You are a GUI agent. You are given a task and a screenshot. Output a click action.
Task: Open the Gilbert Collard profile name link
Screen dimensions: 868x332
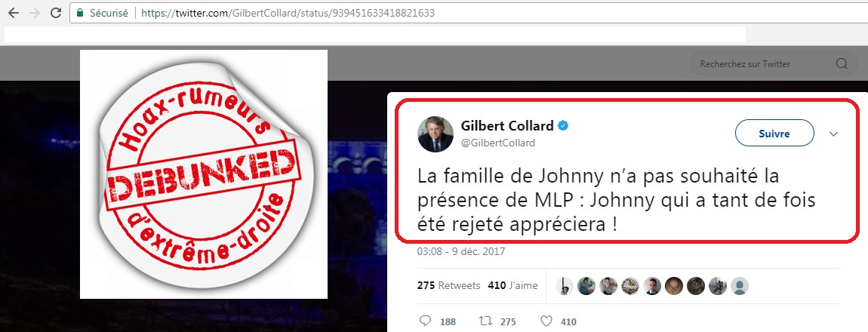(507, 125)
